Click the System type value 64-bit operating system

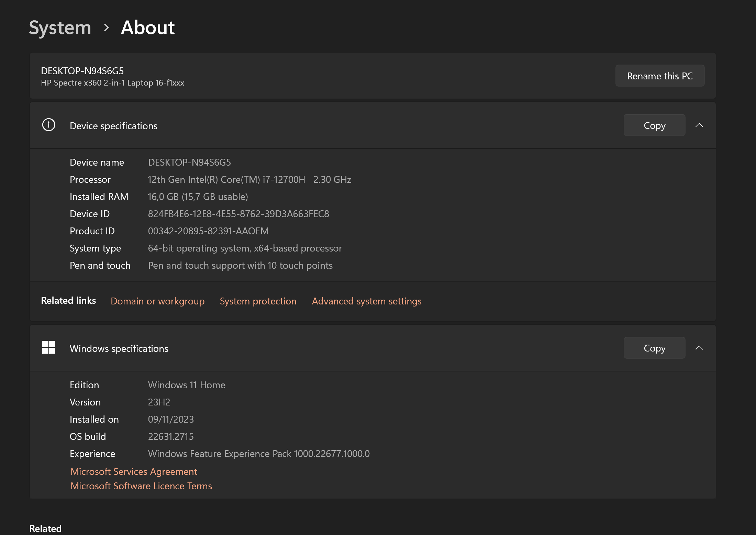[x=245, y=248]
